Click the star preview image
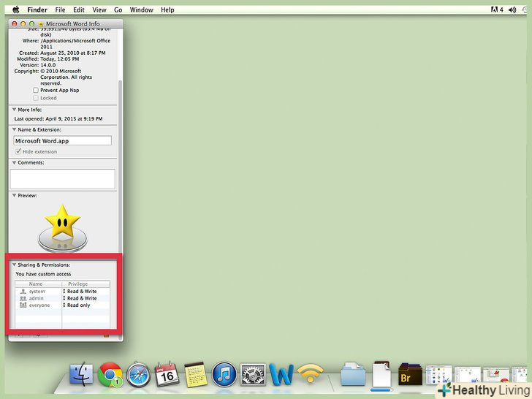Image resolution: width=532 pixels, height=399 pixels. [62, 227]
